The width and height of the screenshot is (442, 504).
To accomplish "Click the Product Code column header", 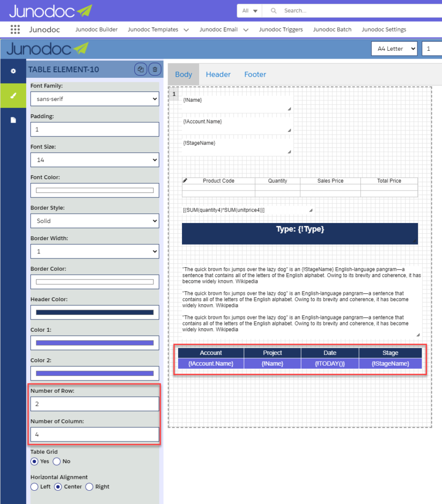I will 219,181.
